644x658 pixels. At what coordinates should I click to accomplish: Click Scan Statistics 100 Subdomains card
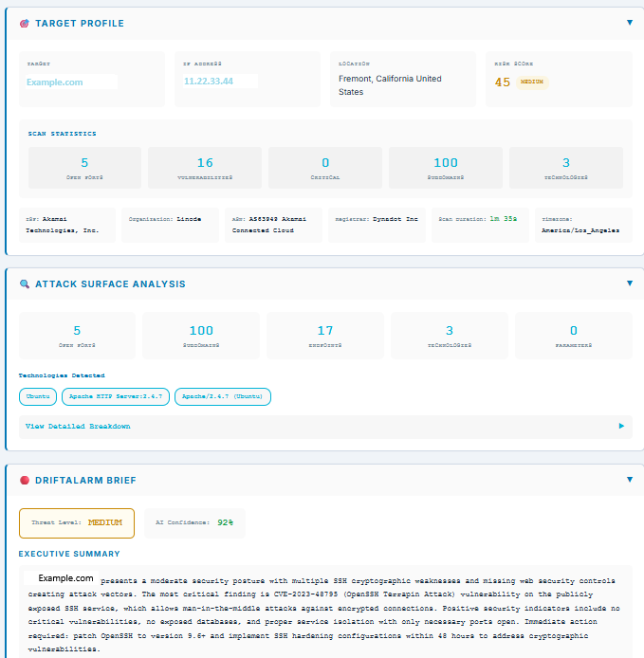point(446,168)
